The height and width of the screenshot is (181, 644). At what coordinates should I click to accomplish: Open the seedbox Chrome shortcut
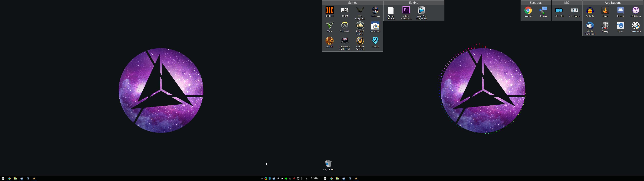click(528, 12)
